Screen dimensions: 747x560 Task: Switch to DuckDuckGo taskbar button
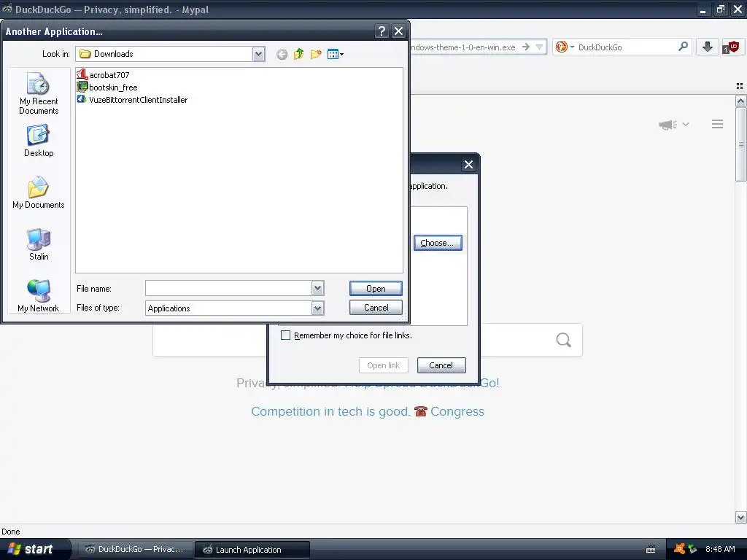[134, 549]
